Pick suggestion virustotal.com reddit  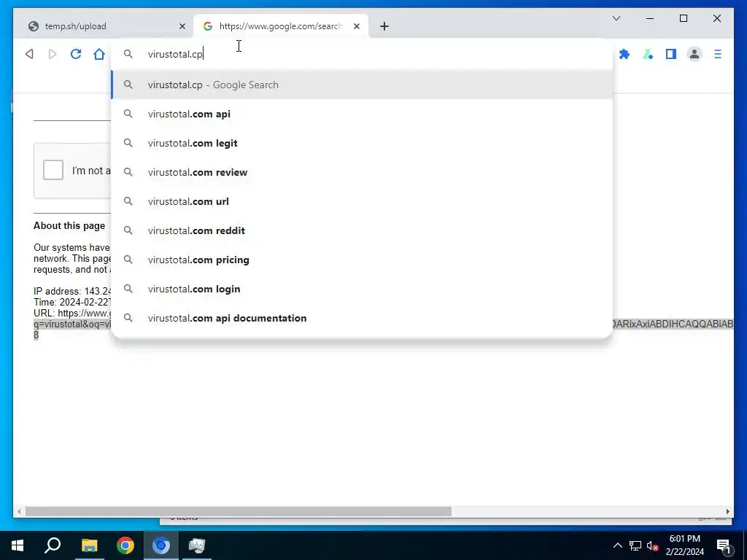tap(362, 230)
